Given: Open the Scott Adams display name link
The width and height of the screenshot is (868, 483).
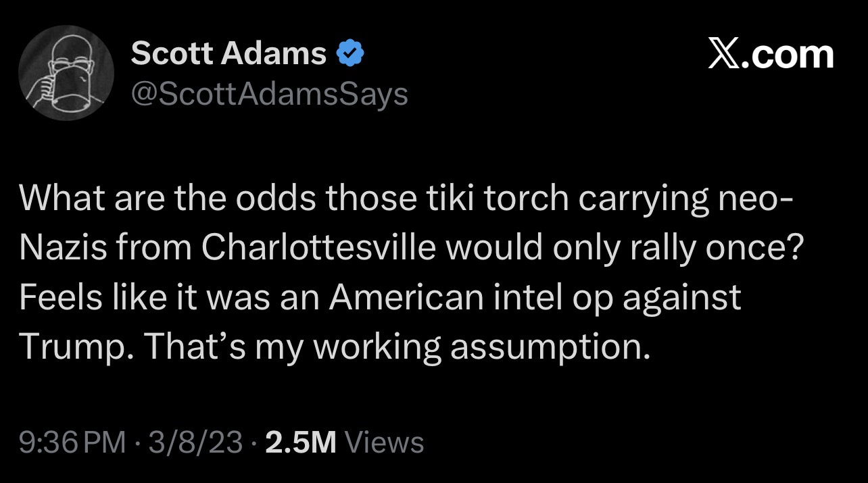Looking at the screenshot, I should point(228,53).
